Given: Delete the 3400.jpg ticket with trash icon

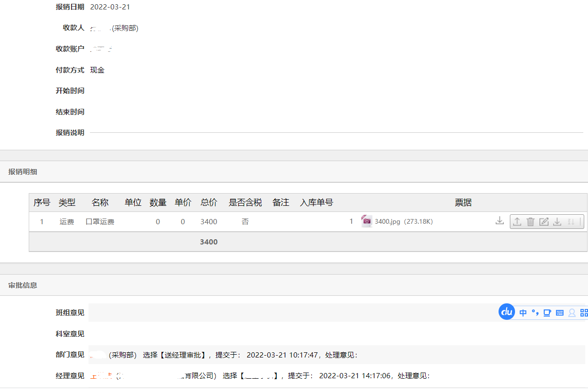Looking at the screenshot, I should (531, 221).
